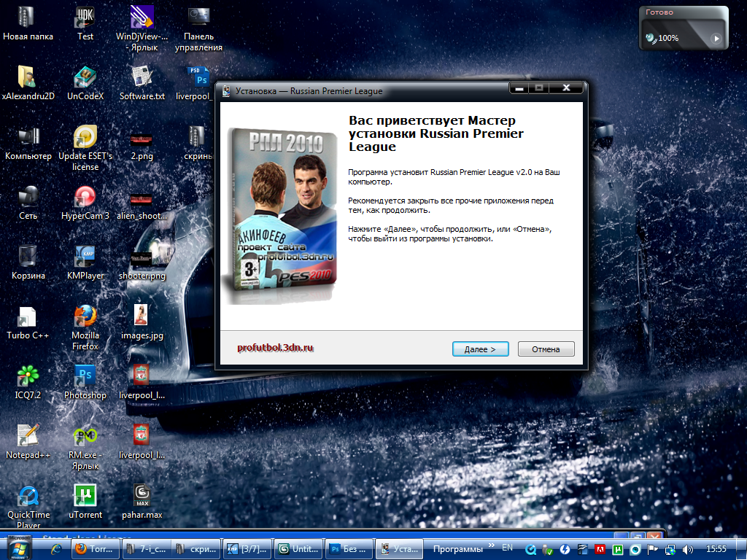
Task: Open the Корзина recycle bin
Action: tap(28, 262)
